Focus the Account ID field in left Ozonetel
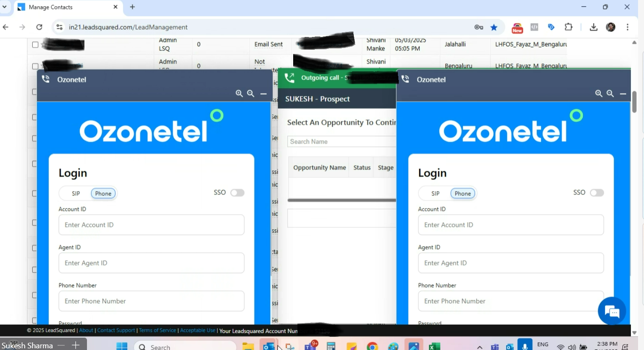Image resolution: width=644 pixels, height=350 pixels. click(151, 225)
